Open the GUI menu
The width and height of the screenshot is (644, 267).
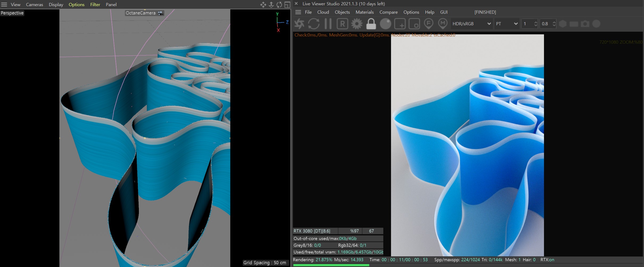point(444,12)
